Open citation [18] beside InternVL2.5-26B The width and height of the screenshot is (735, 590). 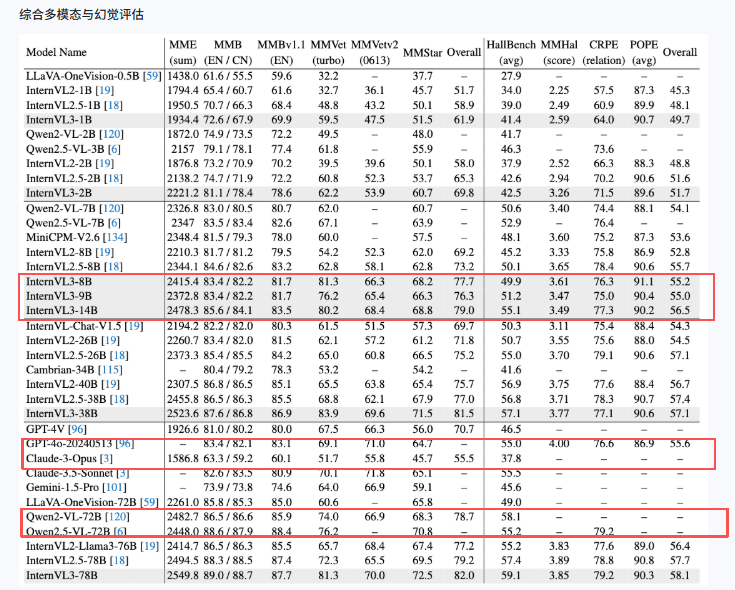click(119, 355)
